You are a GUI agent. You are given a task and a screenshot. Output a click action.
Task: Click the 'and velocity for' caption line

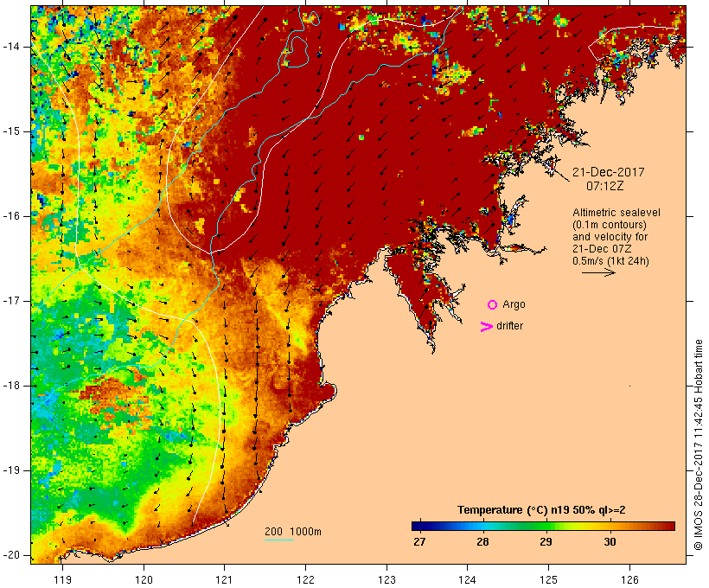coord(610,237)
